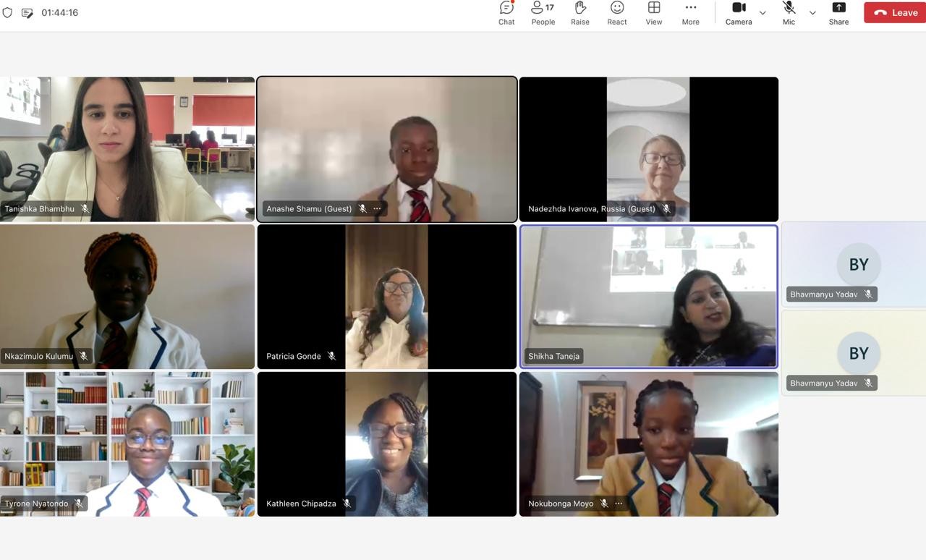Select Shikha Taneja's video tile
926x560 pixels.
(x=648, y=297)
